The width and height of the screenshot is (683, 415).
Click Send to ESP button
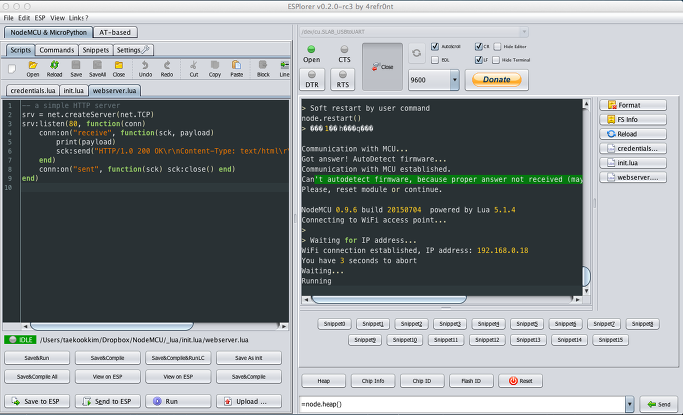pos(108,401)
